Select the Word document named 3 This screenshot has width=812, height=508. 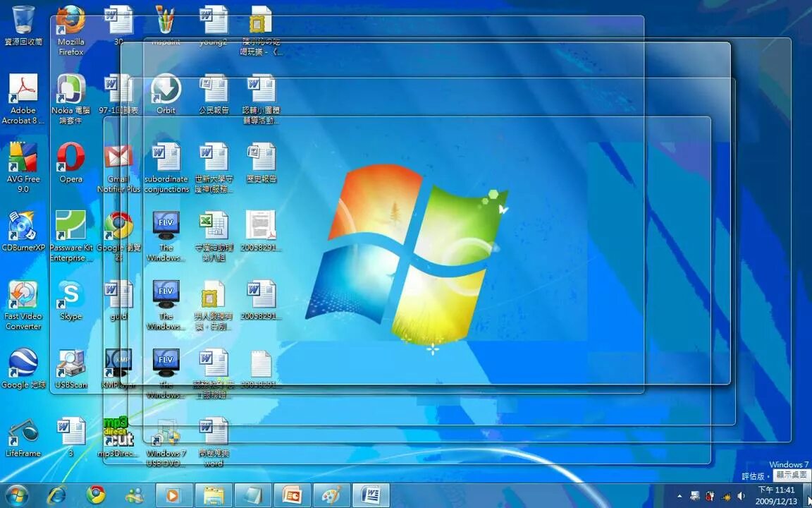[x=71, y=437]
